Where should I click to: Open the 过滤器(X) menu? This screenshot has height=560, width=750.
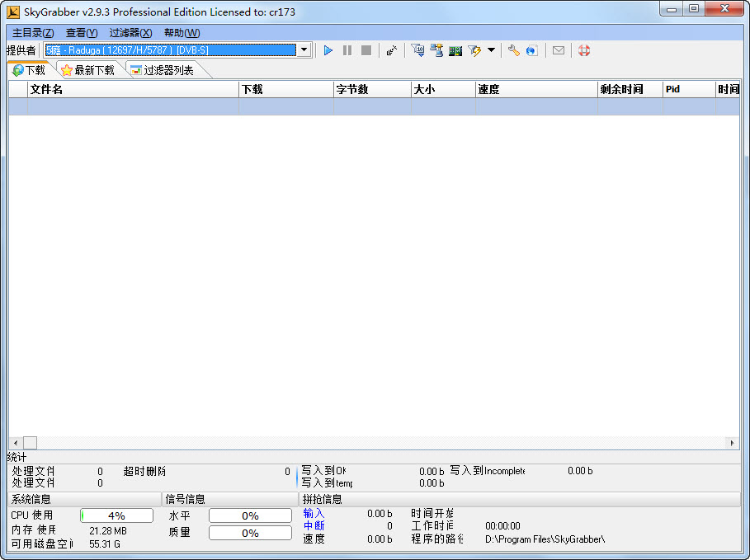click(130, 32)
